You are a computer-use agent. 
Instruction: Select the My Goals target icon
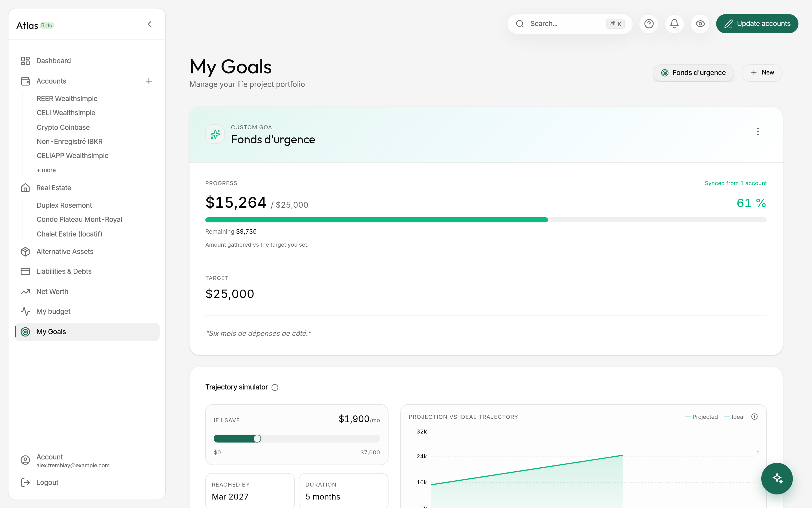click(25, 332)
